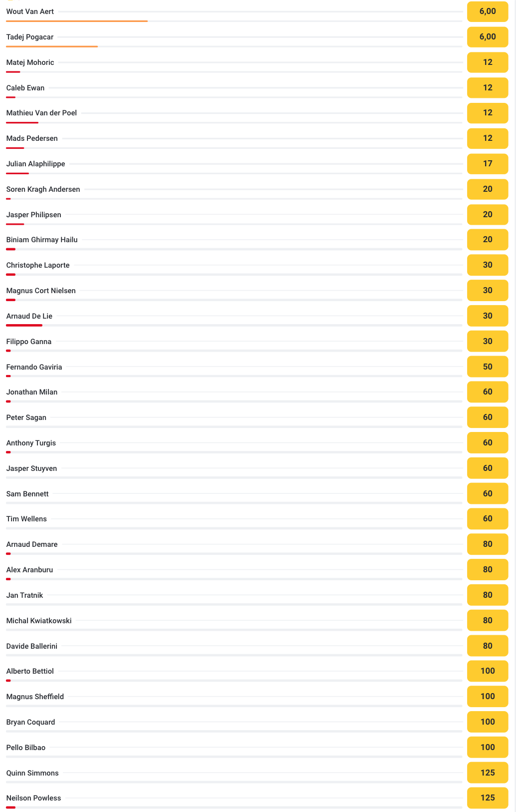Click the 6,00 odds for Wout Van Aert
The height and width of the screenshot is (812, 516).
487,11
